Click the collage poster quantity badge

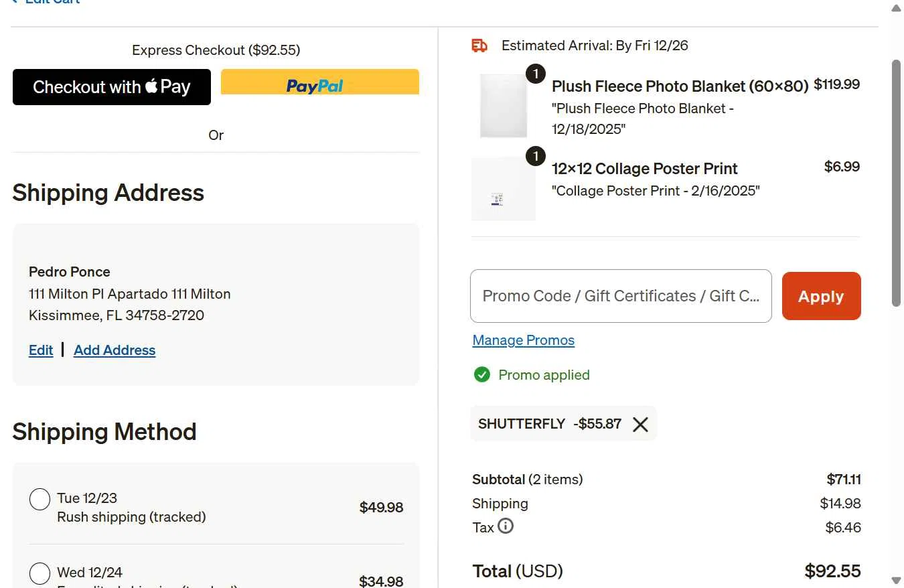536,157
